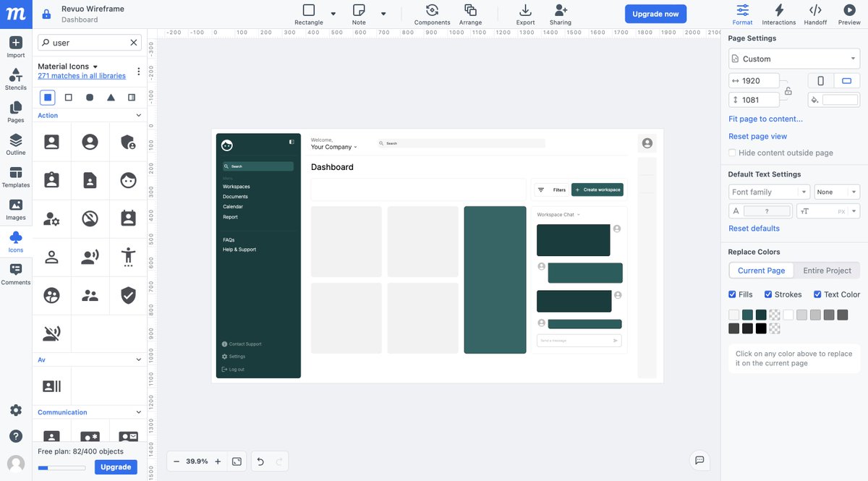Pick the voice over off icon
The height and width of the screenshot is (481, 868).
click(x=51, y=333)
